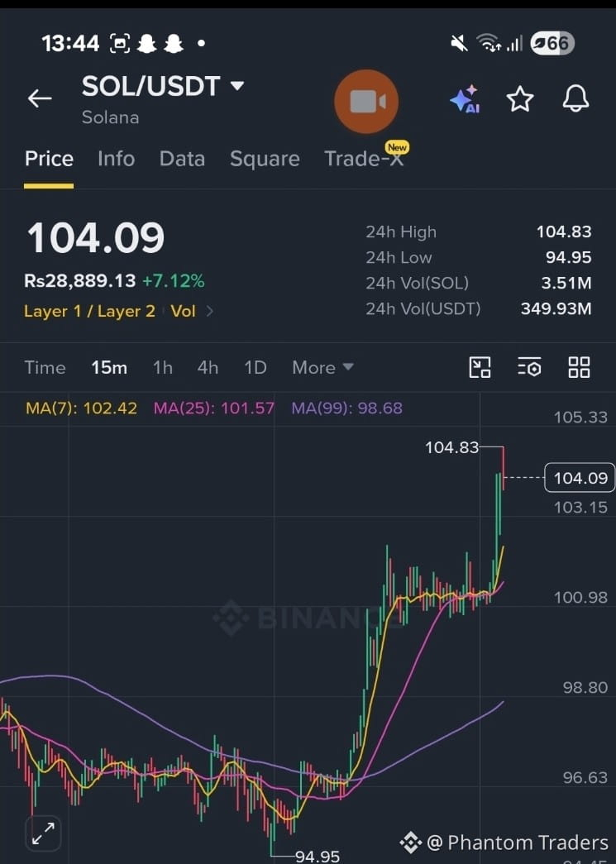
Task: Tap the 98.80 price axis label
Action: [x=585, y=687]
